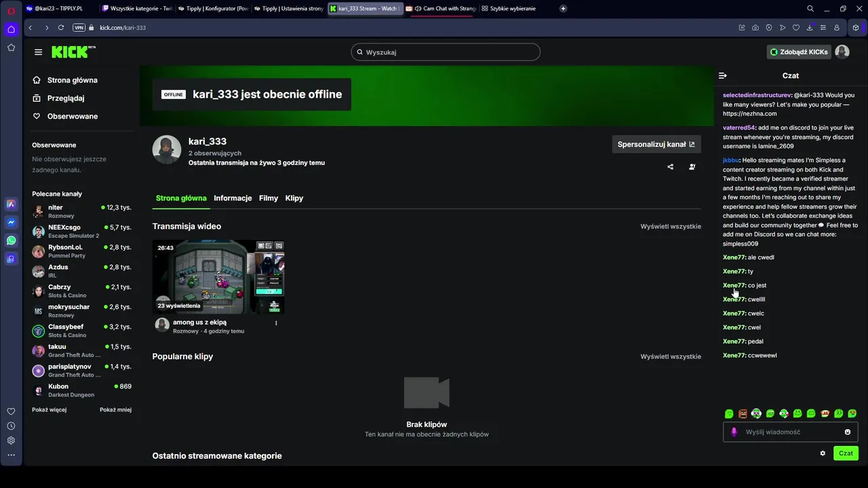Open the among us z ekipą video thumbnail
Screen dimensions: 868x488
[218, 277]
